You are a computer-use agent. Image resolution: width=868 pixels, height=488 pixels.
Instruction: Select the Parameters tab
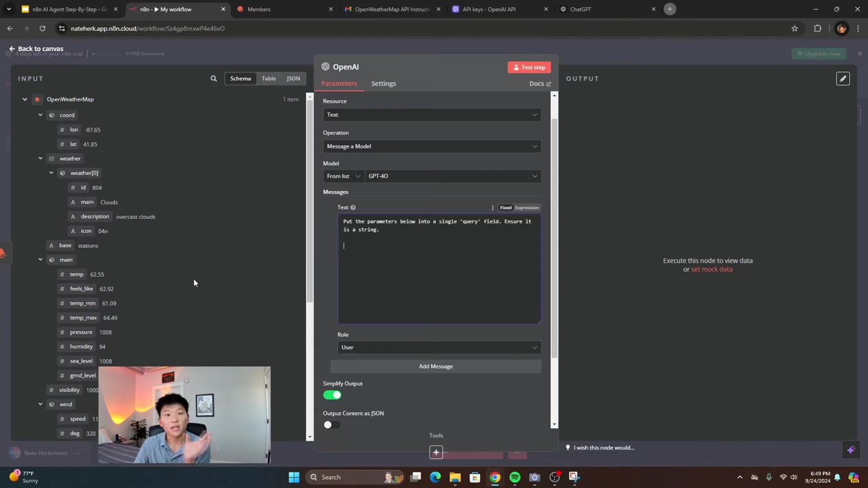coord(339,83)
